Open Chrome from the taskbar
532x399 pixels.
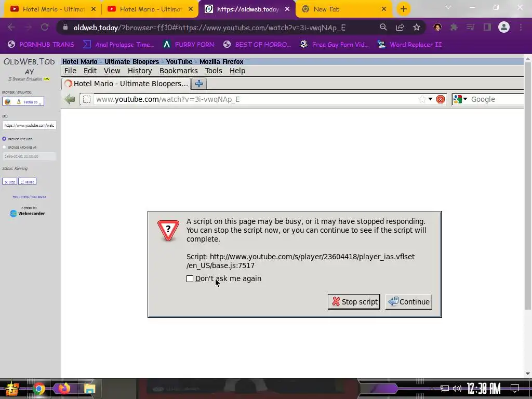pyautogui.click(x=38, y=389)
